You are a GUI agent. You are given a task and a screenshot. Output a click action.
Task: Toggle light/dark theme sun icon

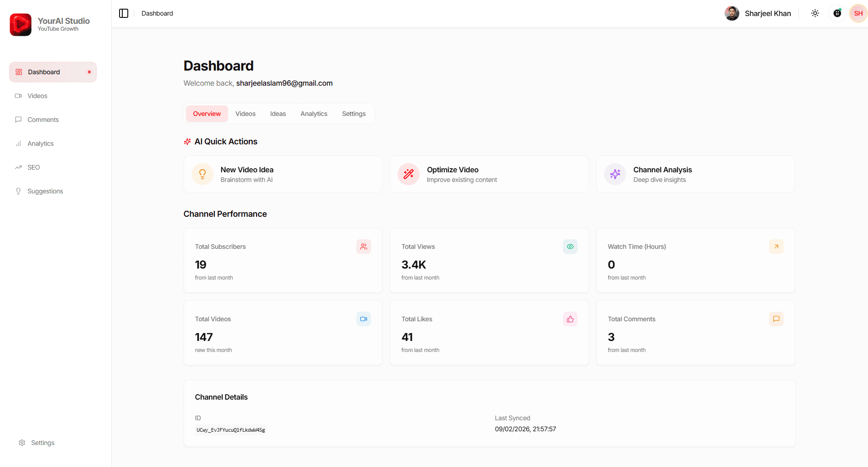pyautogui.click(x=815, y=13)
